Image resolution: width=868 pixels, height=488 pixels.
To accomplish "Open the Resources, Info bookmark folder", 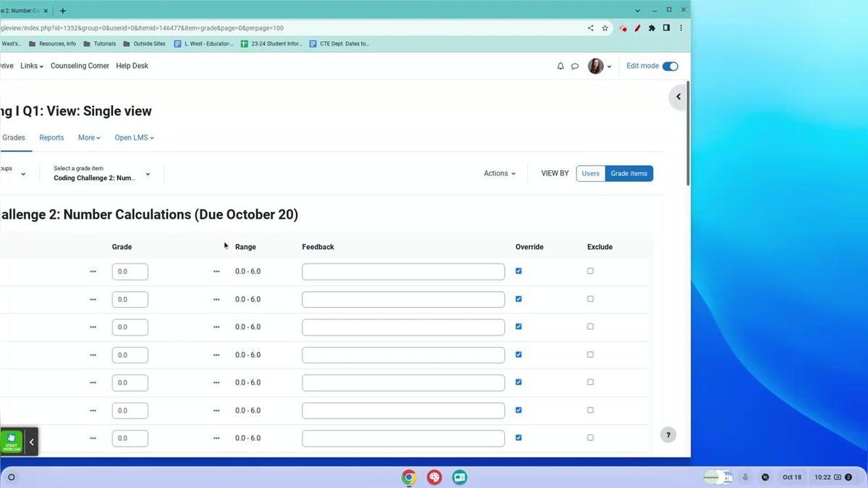I will [x=52, y=43].
